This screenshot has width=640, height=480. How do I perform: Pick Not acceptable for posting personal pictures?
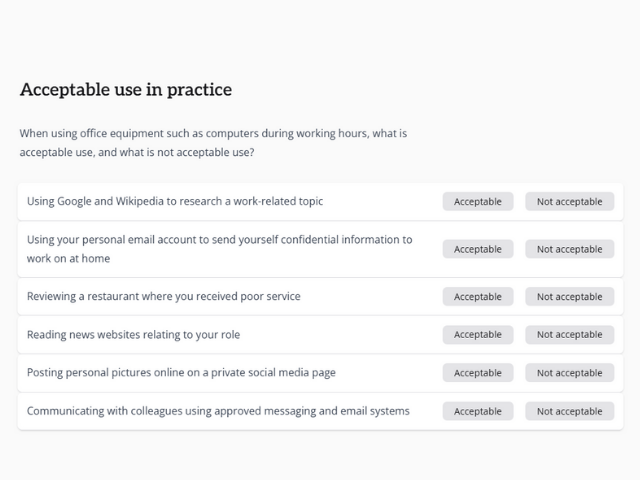pos(569,373)
